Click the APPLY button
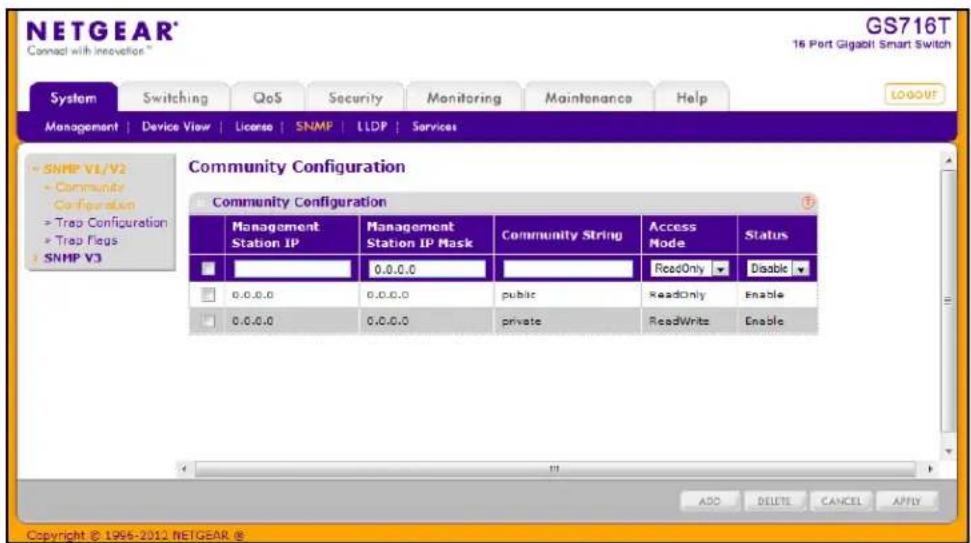This screenshot has height=543, width=971. click(x=907, y=502)
